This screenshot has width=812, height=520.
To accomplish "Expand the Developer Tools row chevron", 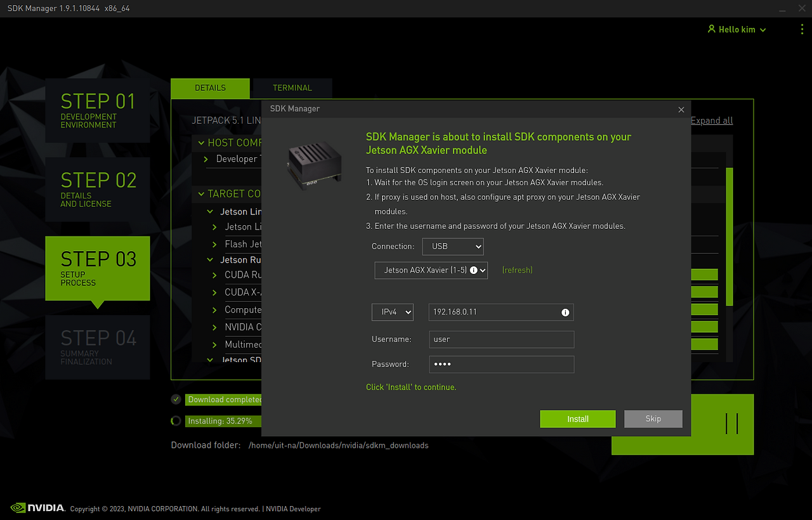I will (x=206, y=159).
